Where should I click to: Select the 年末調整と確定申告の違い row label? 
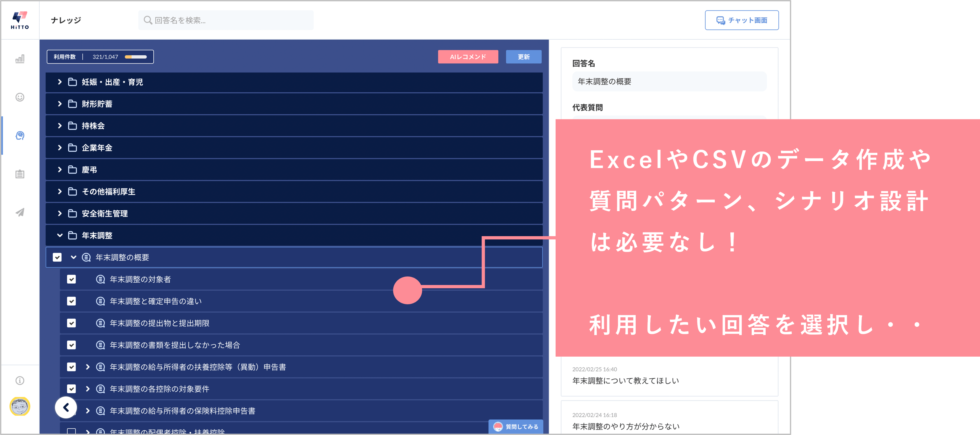pyautogui.click(x=156, y=301)
